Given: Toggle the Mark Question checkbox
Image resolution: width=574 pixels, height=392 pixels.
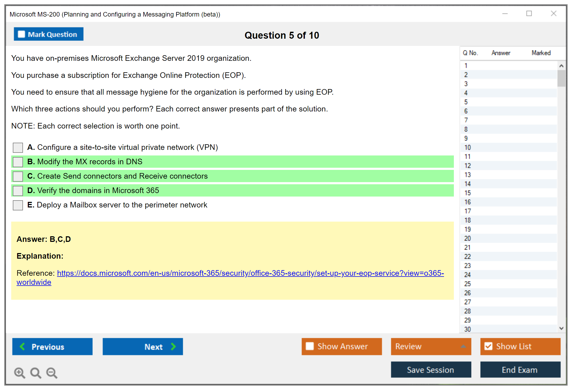Looking at the screenshot, I should 21,34.
